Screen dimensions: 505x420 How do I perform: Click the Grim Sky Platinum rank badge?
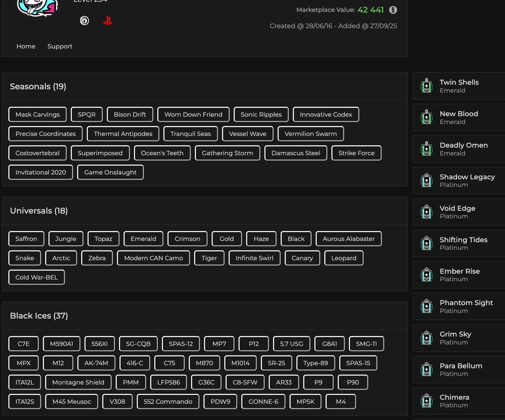coord(427,338)
